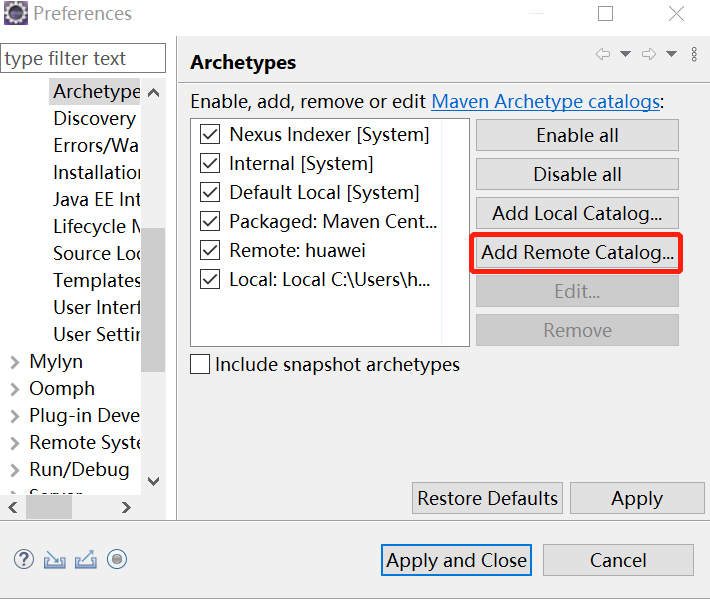Enable Include snapshot archetypes
Viewport: 710px width, 599px height.
coord(200,364)
